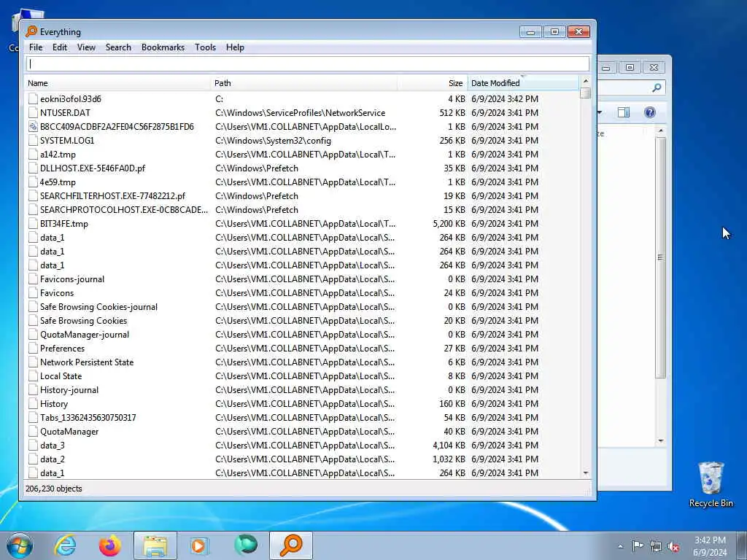Select the Tabs_13362435630750317 file name

pyautogui.click(x=88, y=417)
